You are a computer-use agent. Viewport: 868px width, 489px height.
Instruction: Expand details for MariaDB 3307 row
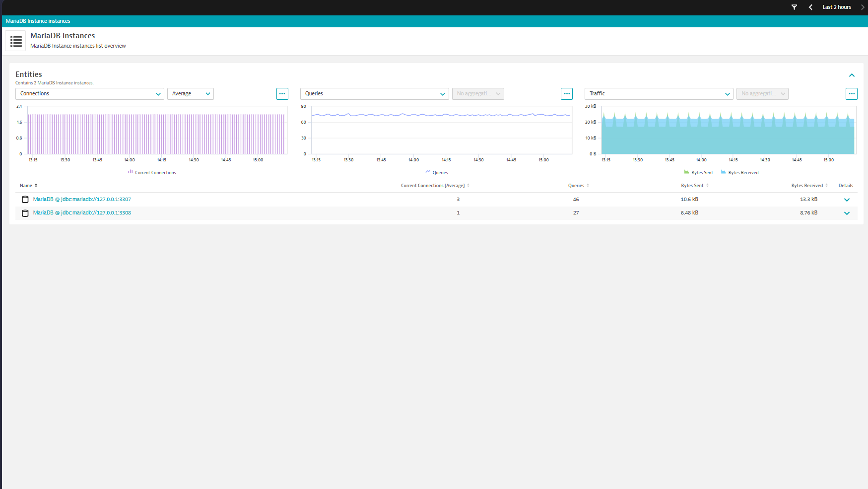tap(847, 200)
